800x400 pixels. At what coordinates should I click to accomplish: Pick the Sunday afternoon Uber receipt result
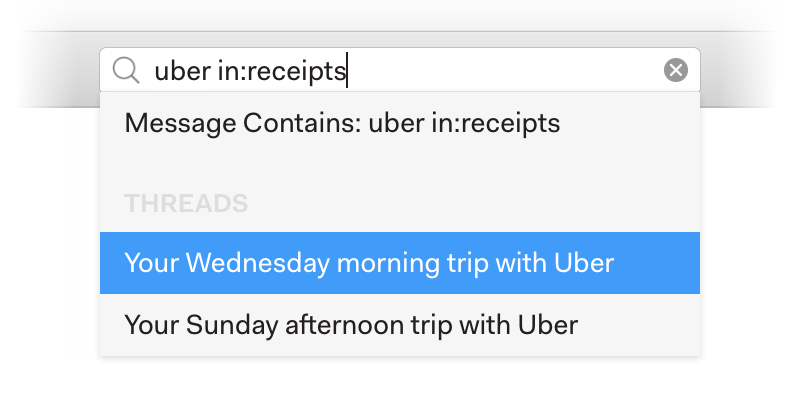399,324
